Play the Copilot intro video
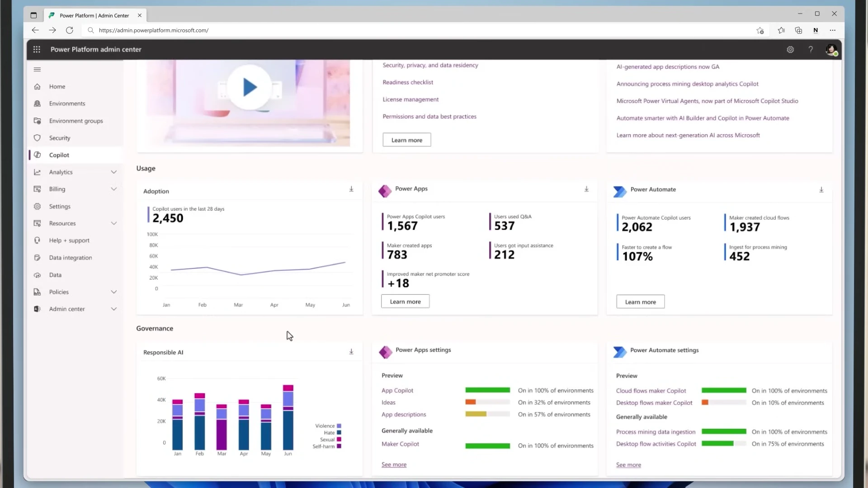The height and width of the screenshot is (488, 868). click(249, 87)
